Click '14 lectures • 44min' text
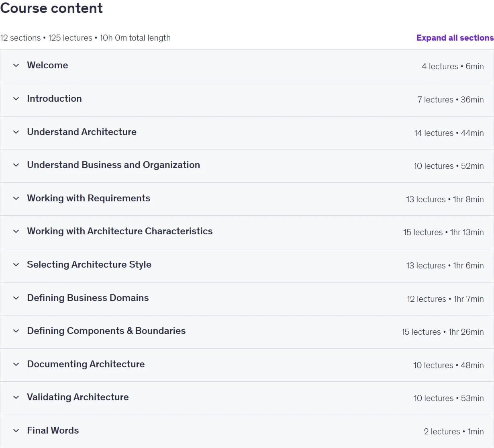This screenshot has height=448, width=494. (x=449, y=133)
